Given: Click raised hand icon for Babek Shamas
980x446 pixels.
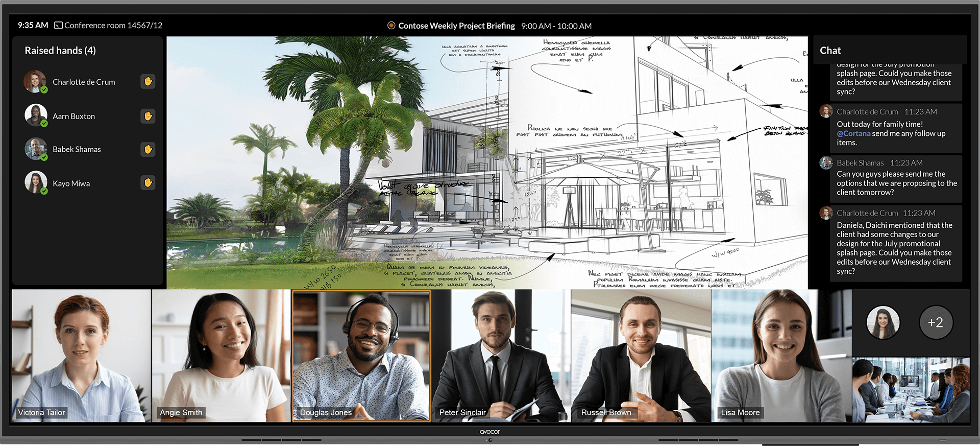Looking at the screenshot, I should pos(148,149).
